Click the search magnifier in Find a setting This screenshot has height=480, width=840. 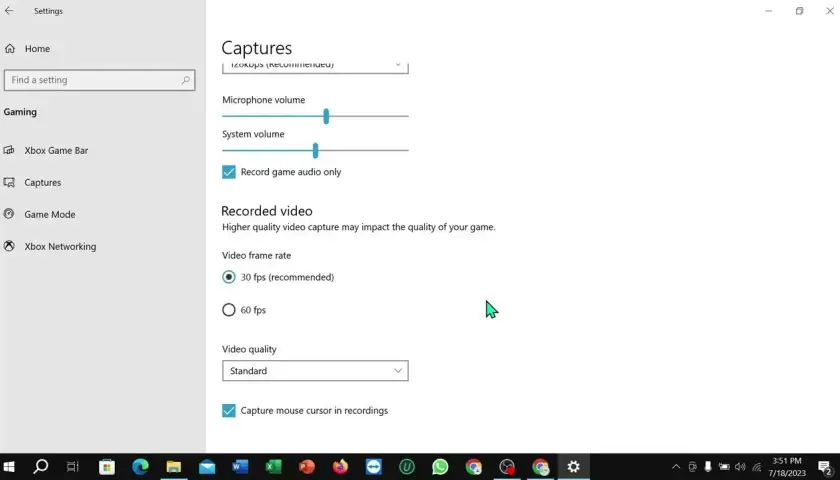pyautogui.click(x=185, y=80)
